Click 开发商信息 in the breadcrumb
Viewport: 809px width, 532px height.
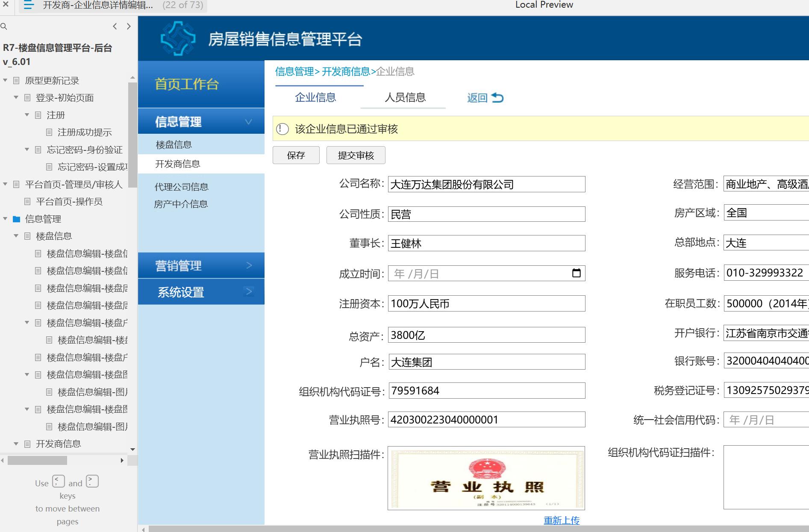(346, 71)
